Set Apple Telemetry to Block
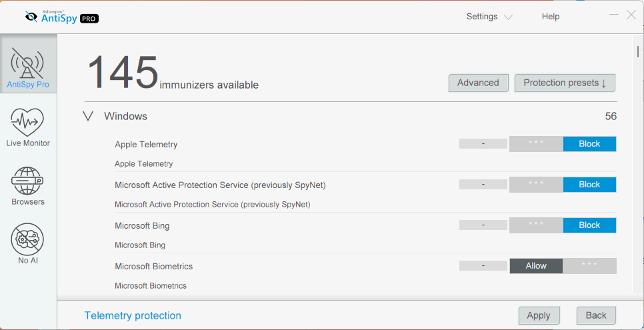 coord(589,144)
